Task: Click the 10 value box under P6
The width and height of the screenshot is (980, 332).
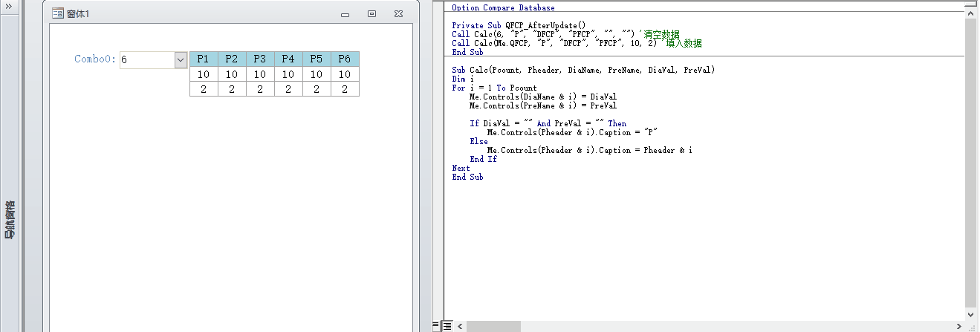Action: pyautogui.click(x=345, y=74)
